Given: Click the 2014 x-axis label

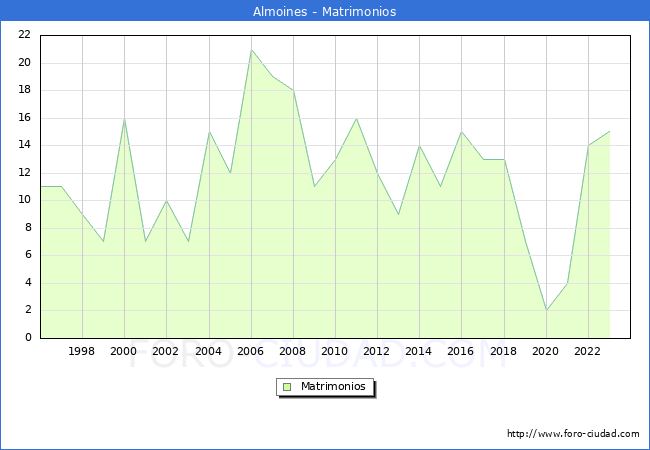Looking at the screenshot, I should [x=419, y=351].
